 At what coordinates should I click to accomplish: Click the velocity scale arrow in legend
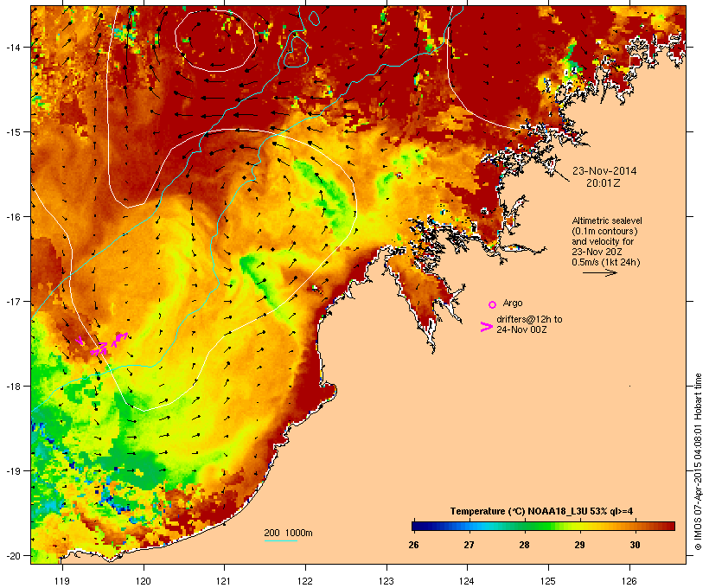pyautogui.click(x=599, y=272)
